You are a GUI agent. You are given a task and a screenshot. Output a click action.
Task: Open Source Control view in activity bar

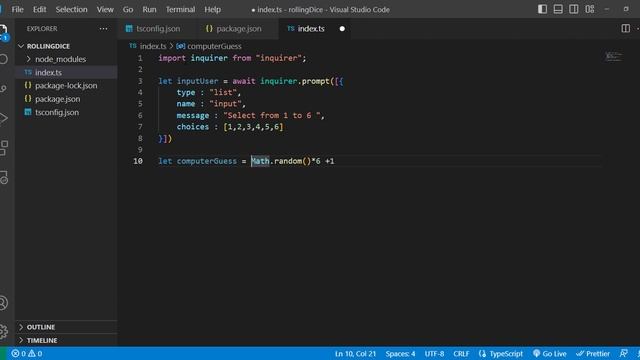pos(3,89)
